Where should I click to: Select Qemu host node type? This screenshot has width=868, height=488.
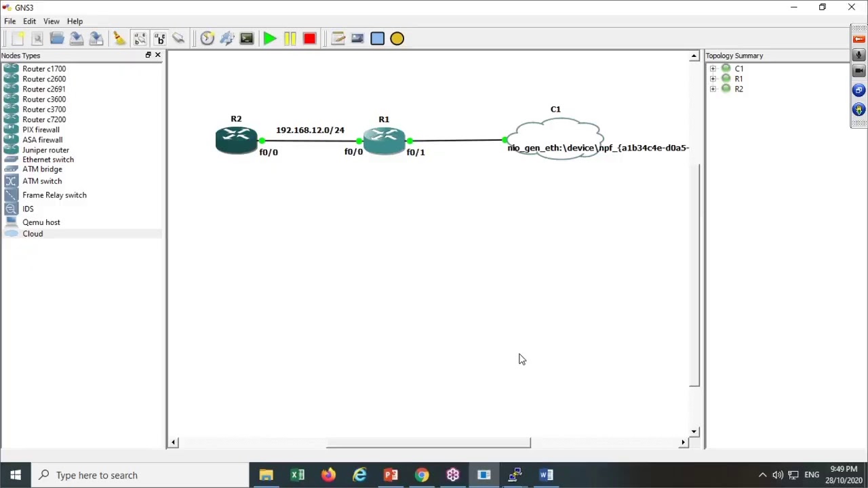[41, 222]
